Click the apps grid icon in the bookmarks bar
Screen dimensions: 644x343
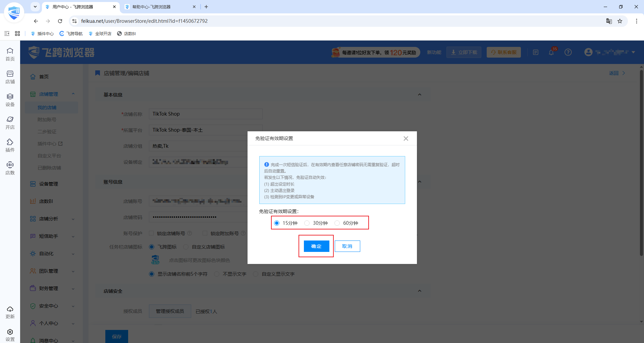pyautogui.click(x=17, y=33)
